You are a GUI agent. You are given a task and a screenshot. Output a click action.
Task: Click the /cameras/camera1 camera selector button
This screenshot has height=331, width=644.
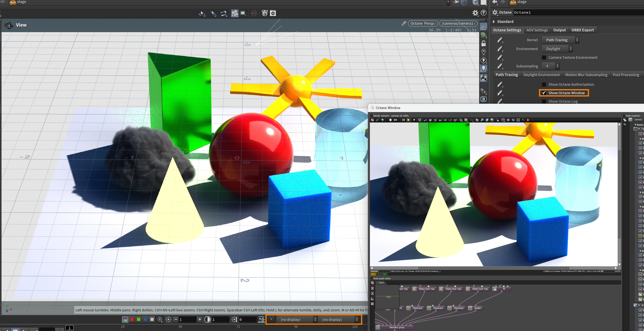click(x=458, y=23)
